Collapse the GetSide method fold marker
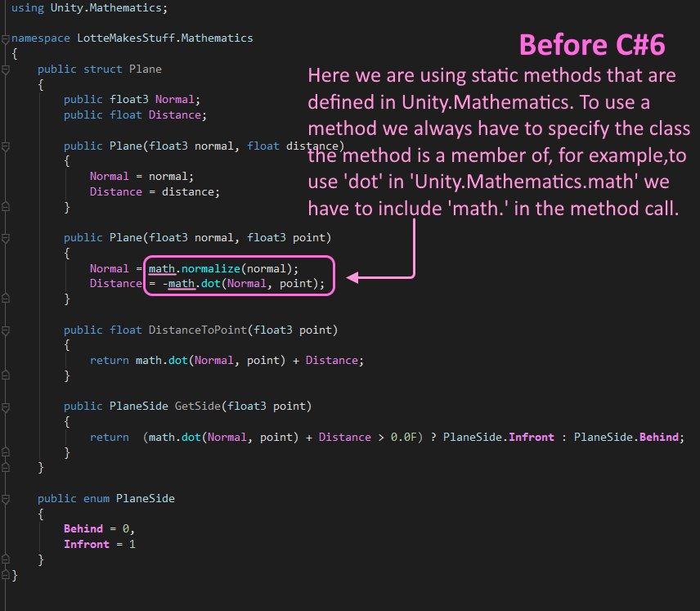This screenshot has height=611, width=700. point(6,407)
